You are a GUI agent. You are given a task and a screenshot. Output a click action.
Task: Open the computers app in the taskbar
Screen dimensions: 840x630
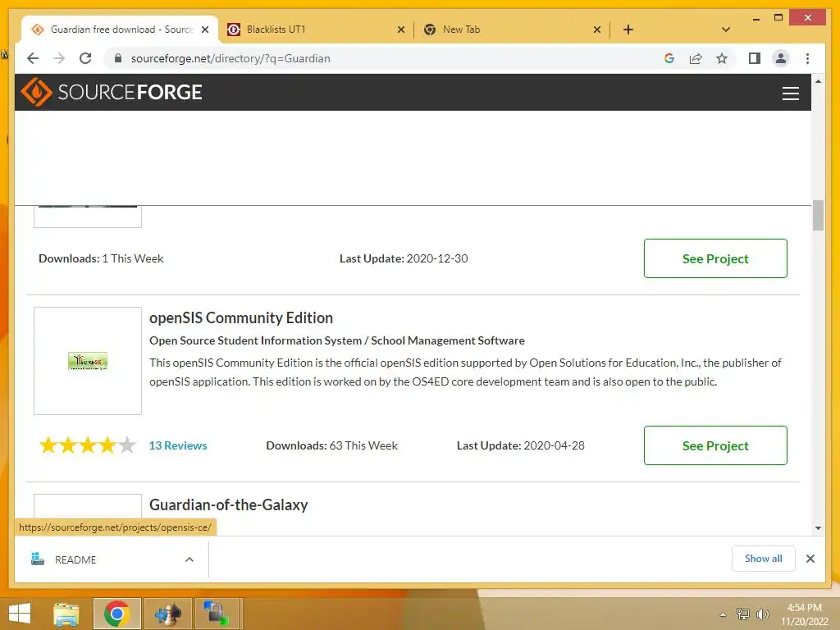pos(216,614)
